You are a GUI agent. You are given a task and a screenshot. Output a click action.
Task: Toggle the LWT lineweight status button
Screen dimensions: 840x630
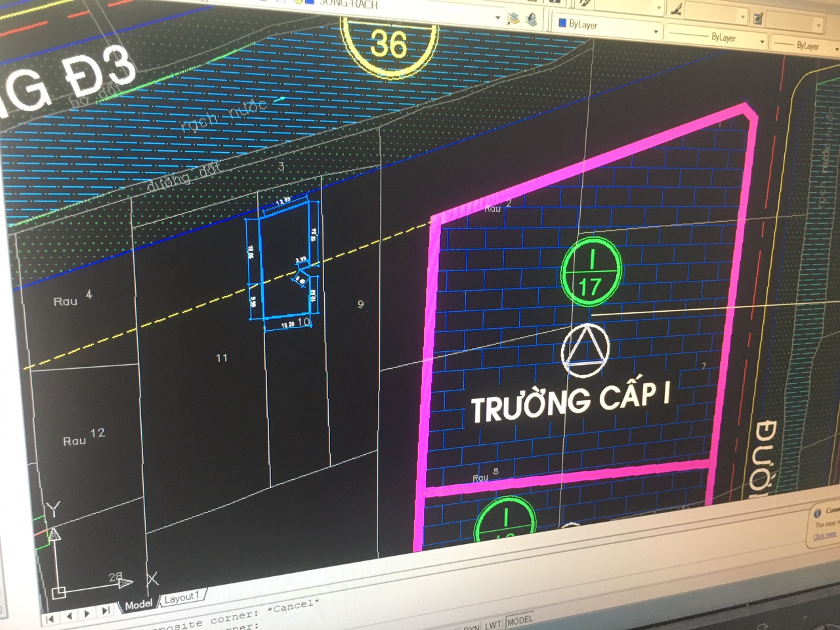[x=493, y=624]
